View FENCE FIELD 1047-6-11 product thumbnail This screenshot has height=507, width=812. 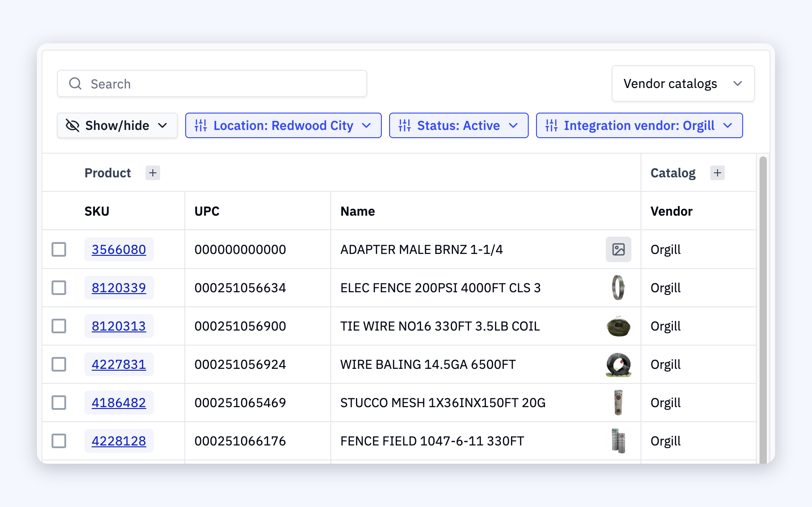click(x=619, y=441)
